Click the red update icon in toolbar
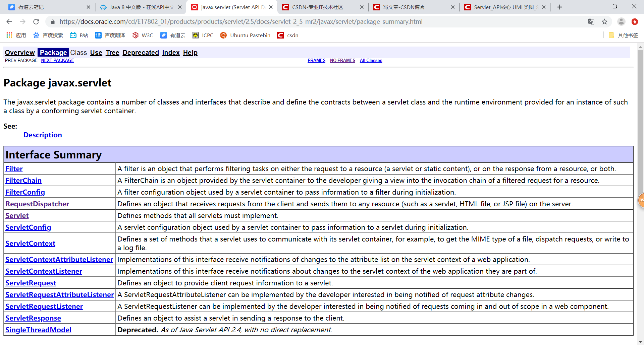The image size is (644, 345). [x=635, y=22]
